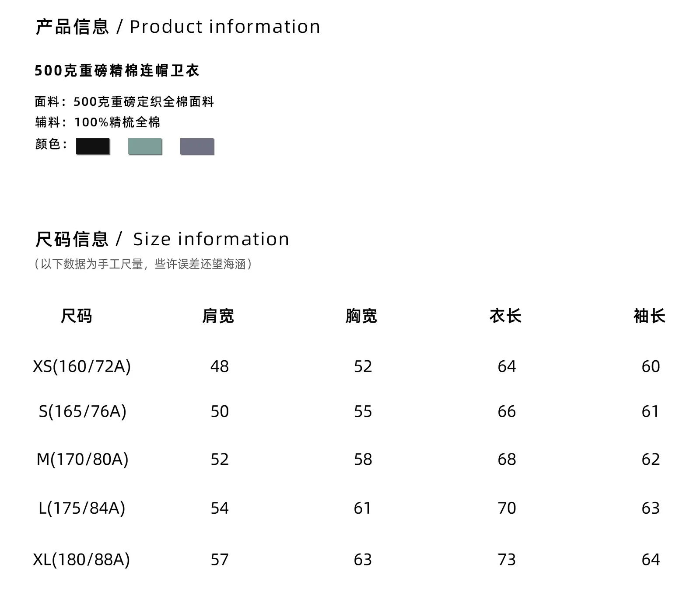Select the M(170/80A) size row label
Image resolution: width=700 pixels, height=592 pixels.
click(x=82, y=460)
